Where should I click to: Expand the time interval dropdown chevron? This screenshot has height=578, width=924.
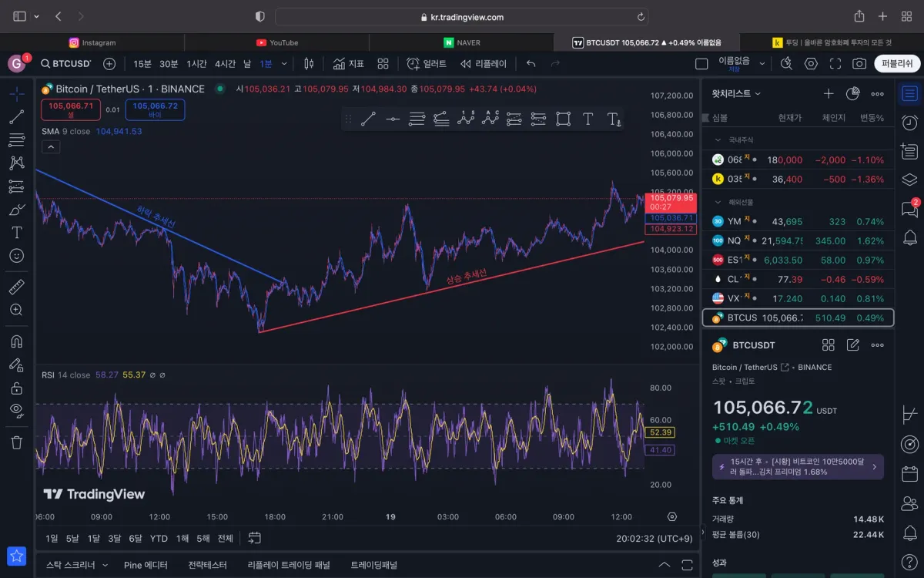[x=284, y=64]
